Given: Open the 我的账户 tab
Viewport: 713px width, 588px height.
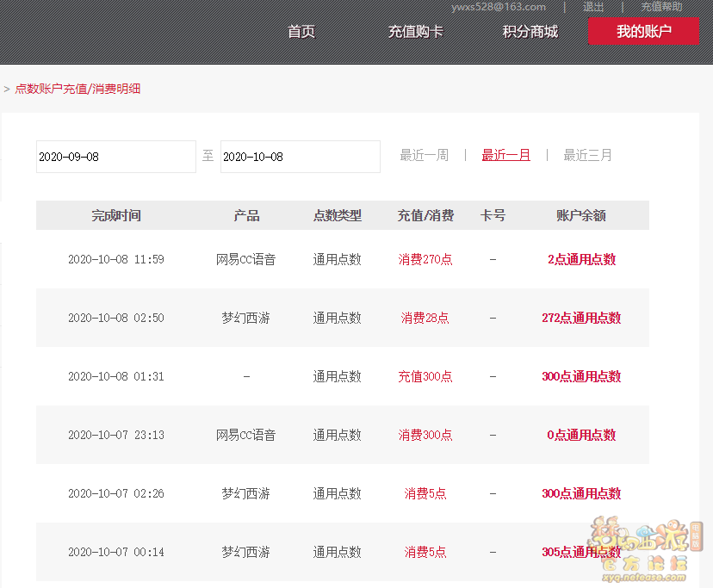Looking at the screenshot, I should pyautogui.click(x=643, y=31).
